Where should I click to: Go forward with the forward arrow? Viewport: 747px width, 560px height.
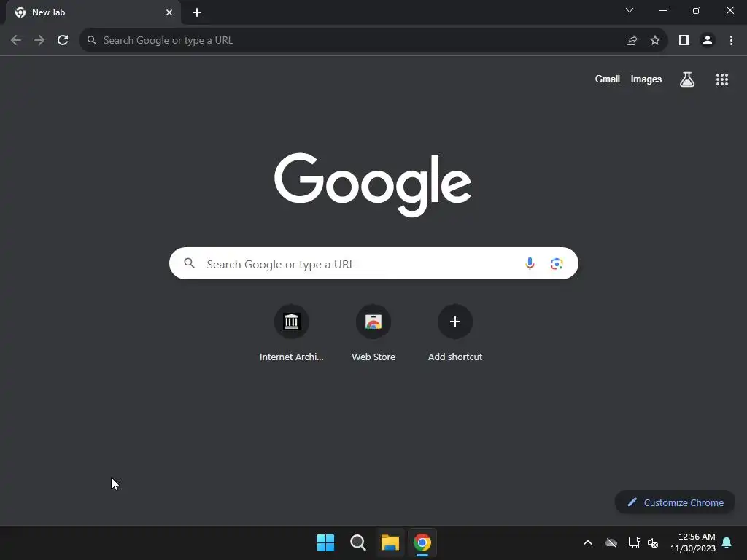click(x=39, y=41)
